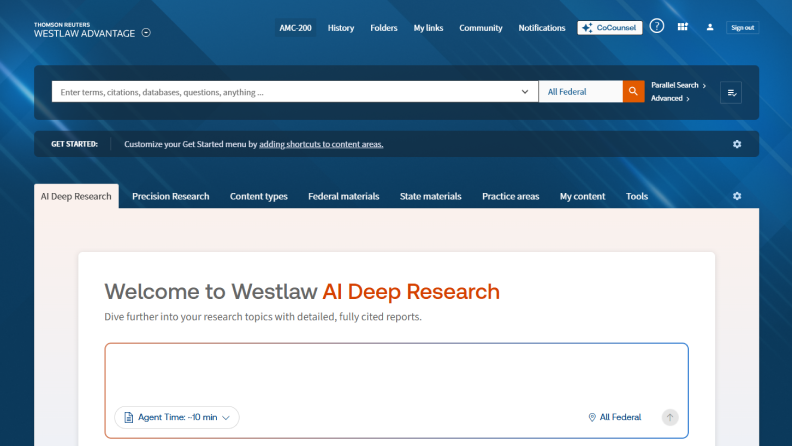The image size is (792, 446).
Task: Change the All Federal jurisdiction in search bar
Action: tap(580, 92)
